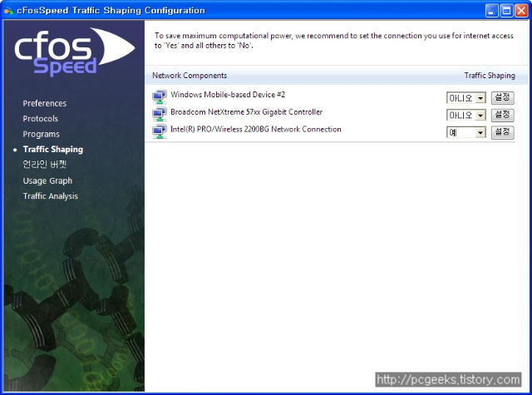Select Intel(R) PRO/Wireless 2200BG Network Connection label
Screen dimensions: 532x395
click(256, 129)
